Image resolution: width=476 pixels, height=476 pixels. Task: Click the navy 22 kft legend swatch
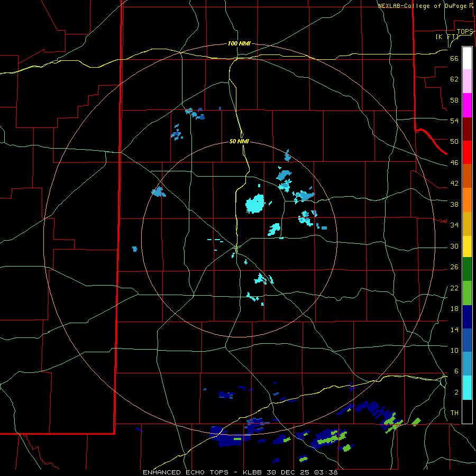467,317
